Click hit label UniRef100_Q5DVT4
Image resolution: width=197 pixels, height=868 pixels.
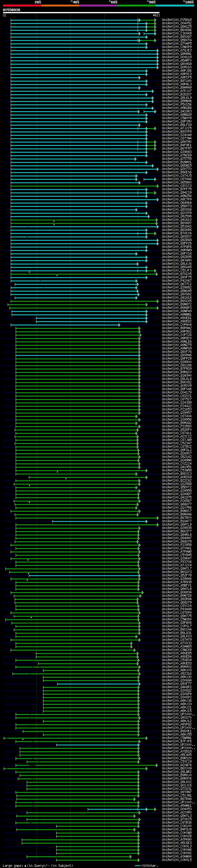[177, 40]
